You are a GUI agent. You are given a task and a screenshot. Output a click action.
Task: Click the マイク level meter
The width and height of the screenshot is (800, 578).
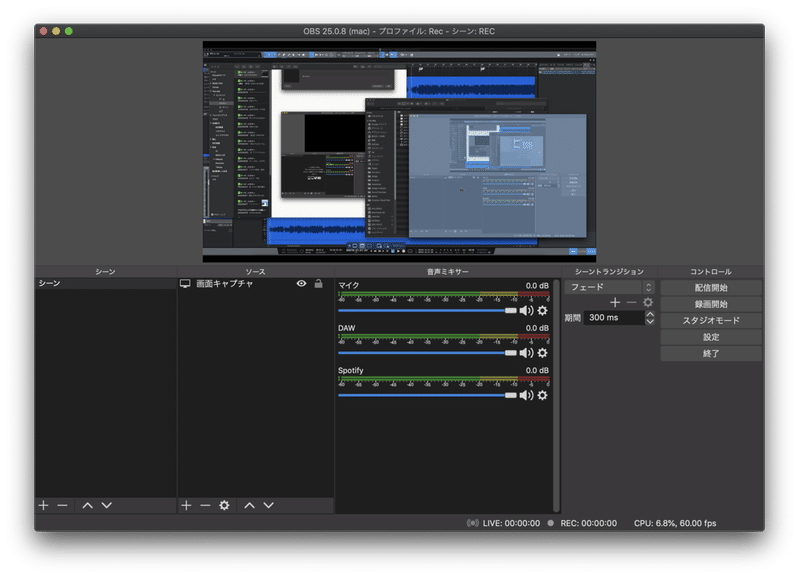point(444,296)
